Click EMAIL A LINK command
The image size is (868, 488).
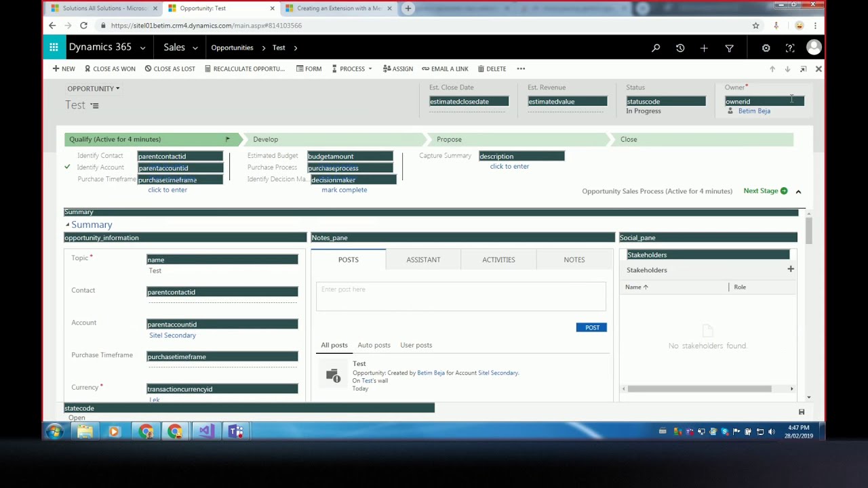tap(445, 69)
